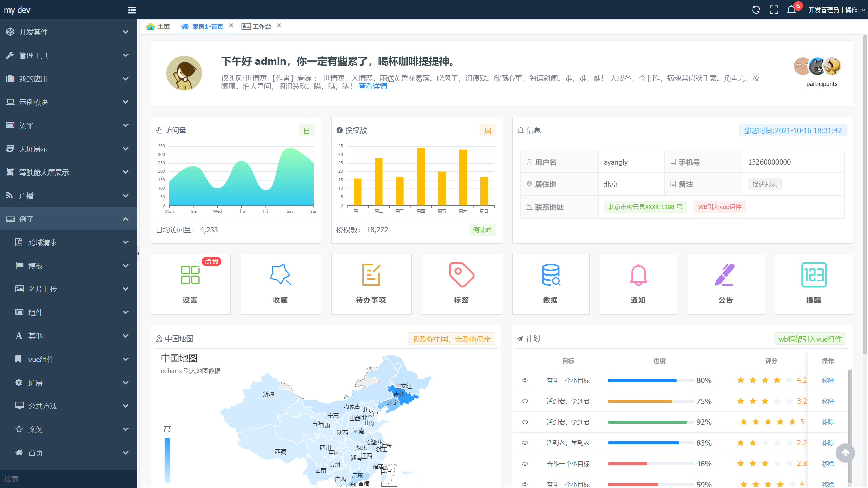Expand the 跨域请求 submenu chevron
868x488 pixels.
(x=126, y=242)
